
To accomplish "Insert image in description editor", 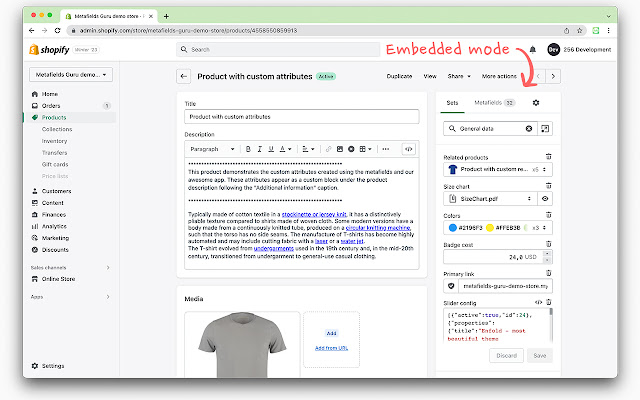I will (x=340, y=149).
